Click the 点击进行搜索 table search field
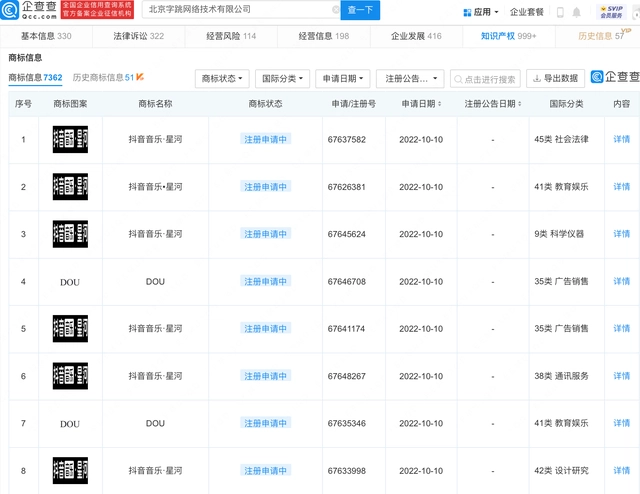Screen dimensions: 640x494 point(485,79)
